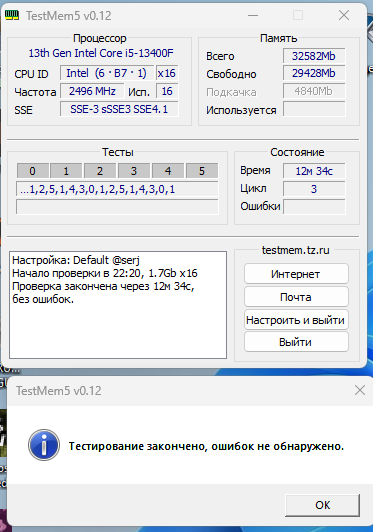Minimize the TestMem5 main window

[253, 15]
